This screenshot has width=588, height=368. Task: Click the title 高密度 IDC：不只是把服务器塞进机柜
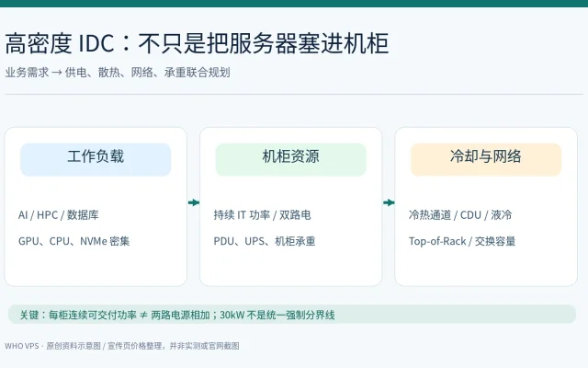pyautogui.click(x=197, y=43)
